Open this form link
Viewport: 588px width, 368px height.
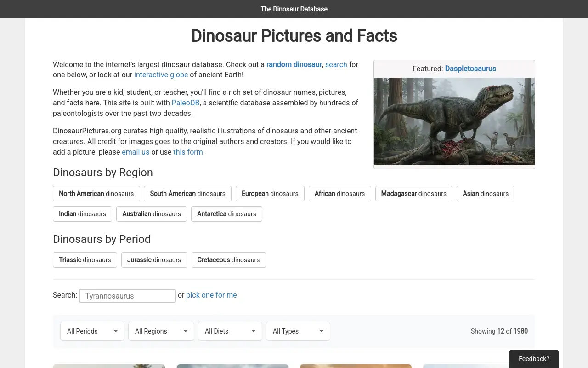[188, 152]
